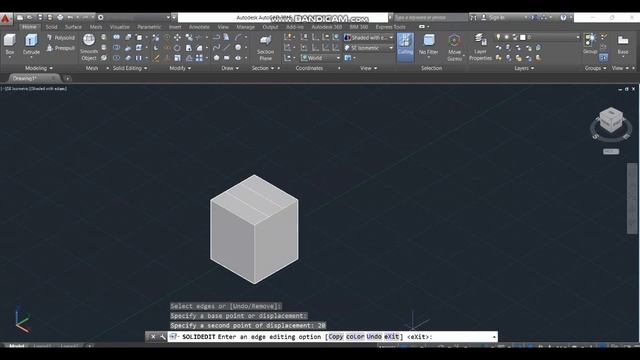This screenshot has width=640, height=360.
Task: Click the Solid Union icon
Action: tap(117, 38)
